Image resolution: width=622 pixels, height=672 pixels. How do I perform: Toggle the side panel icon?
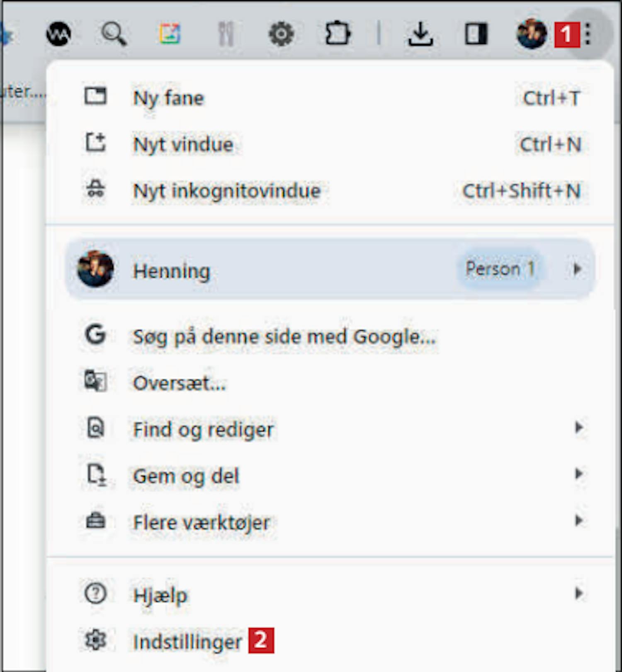(476, 34)
